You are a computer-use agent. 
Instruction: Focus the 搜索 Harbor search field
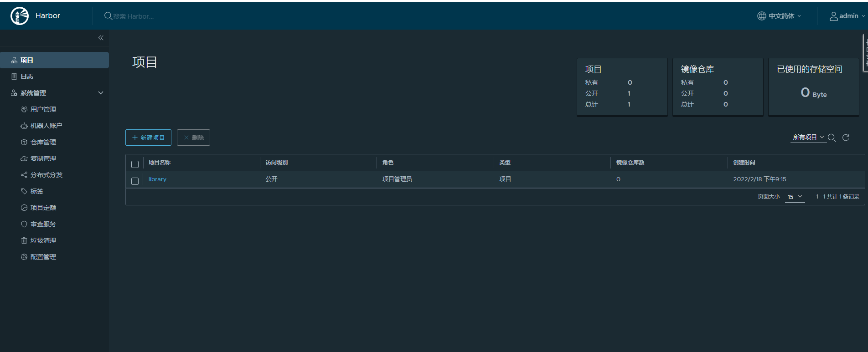click(133, 16)
